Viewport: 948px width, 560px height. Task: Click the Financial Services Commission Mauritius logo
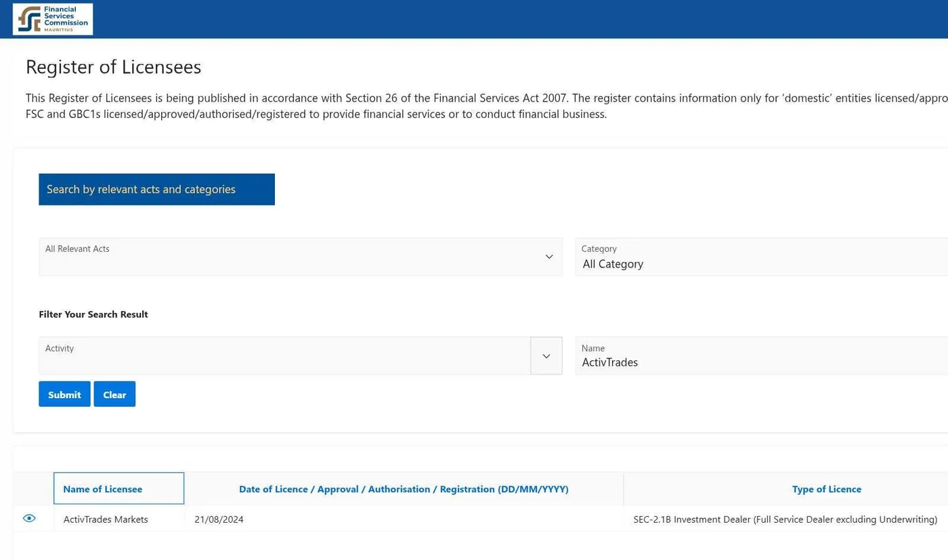point(53,19)
